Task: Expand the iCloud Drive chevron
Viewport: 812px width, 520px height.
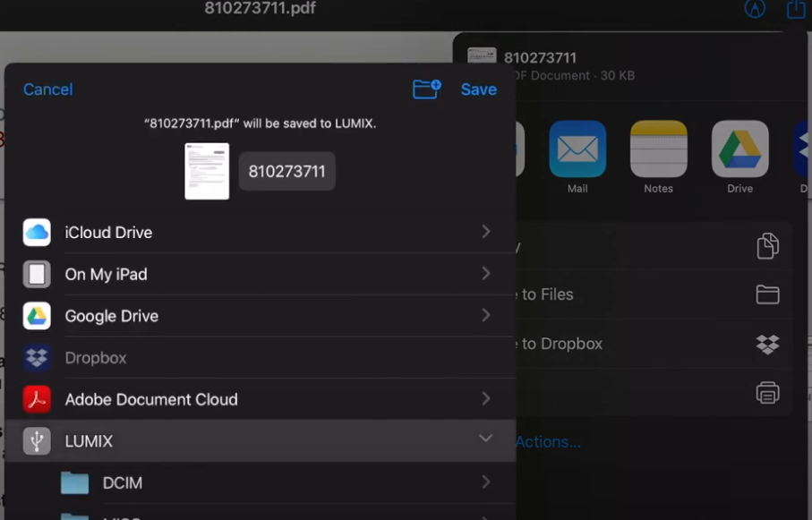Action: pyautogui.click(x=486, y=232)
